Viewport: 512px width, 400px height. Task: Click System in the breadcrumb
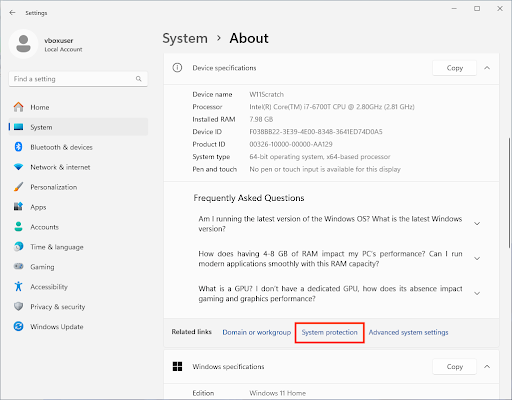(185, 38)
